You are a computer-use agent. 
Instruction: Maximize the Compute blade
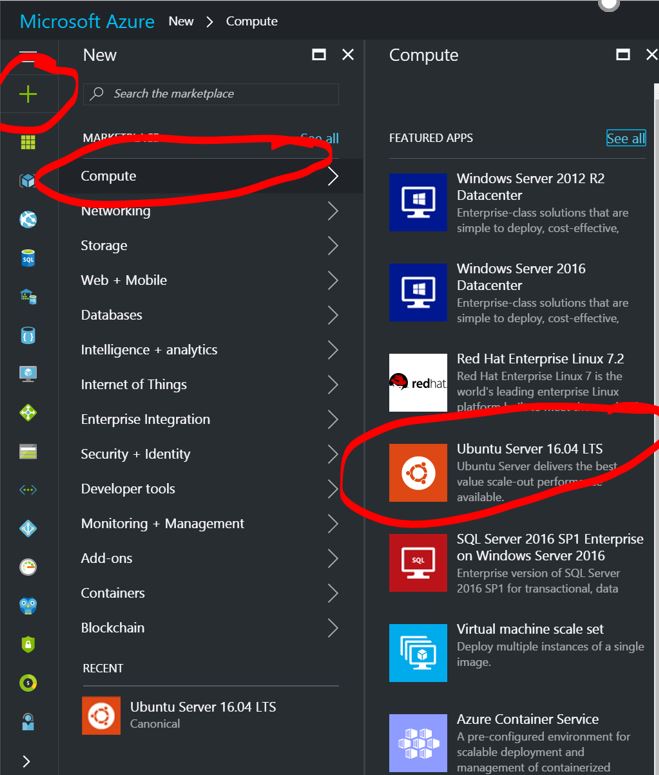coord(623,54)
